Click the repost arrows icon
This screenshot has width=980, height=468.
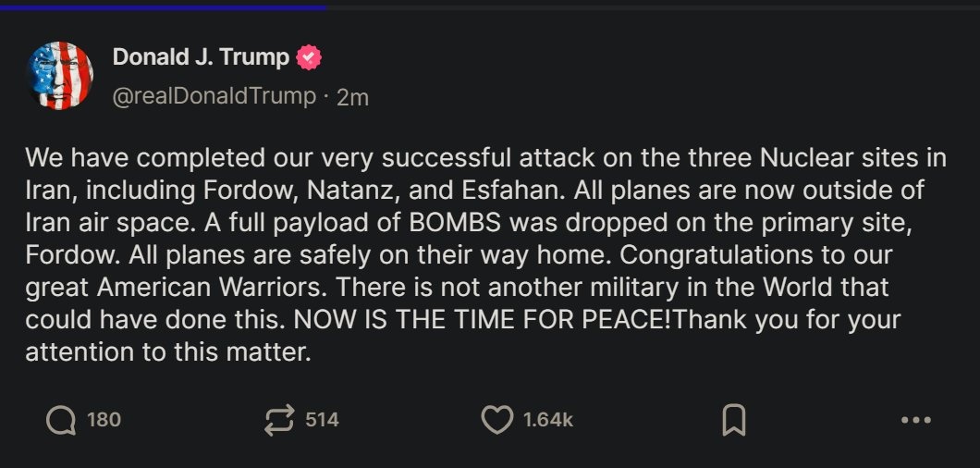click(x=278, y=421)
